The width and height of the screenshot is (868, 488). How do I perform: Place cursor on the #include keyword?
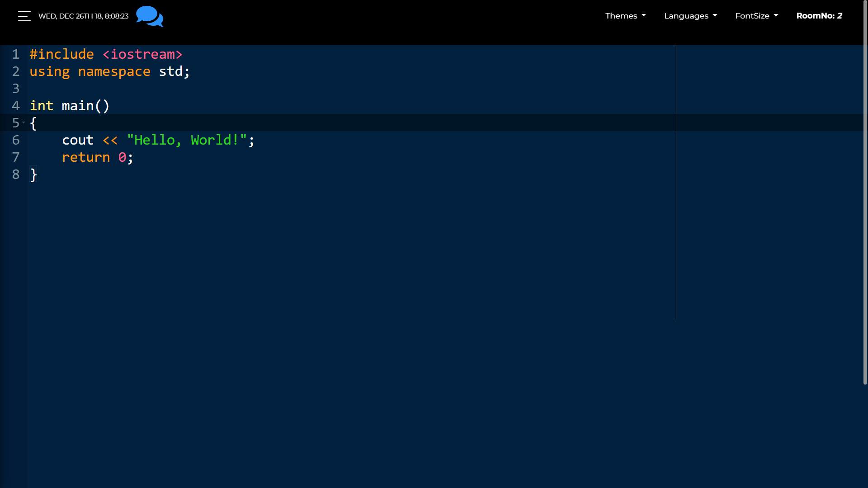click(x=61, y=54)
